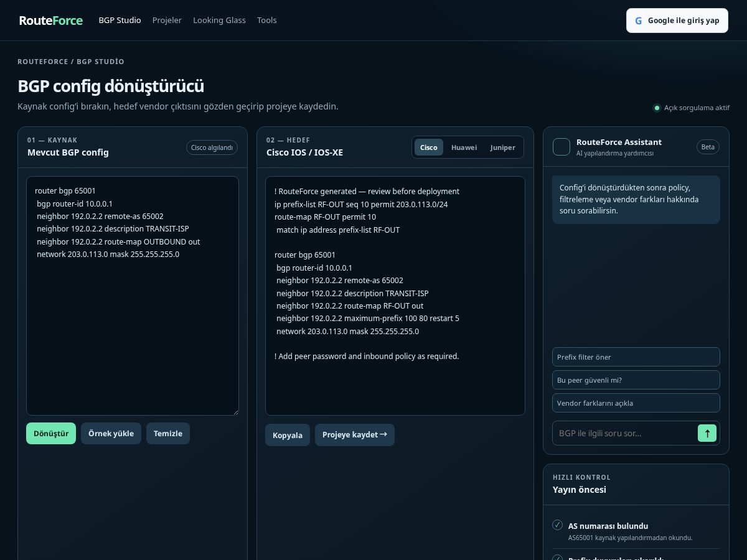Click 'Açık sorgulama aktif' status text
747x560 pixels.
[697, 108]
